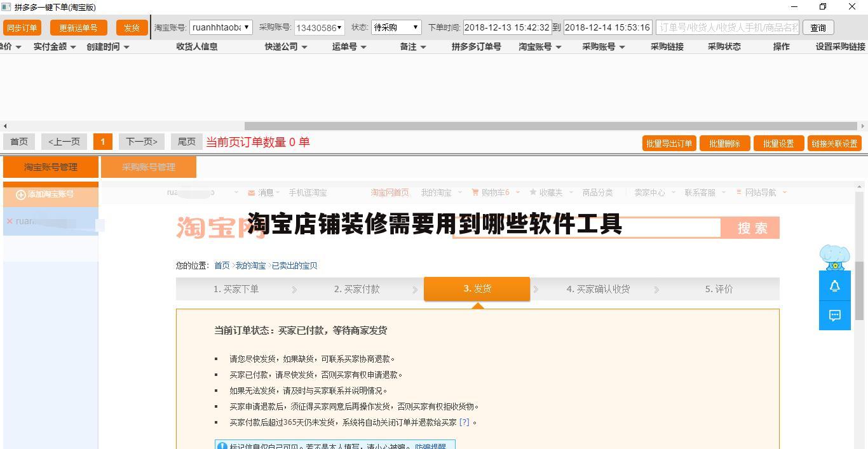
Task: Select step 2. 买家付款
Action: [x=357, y=289]
